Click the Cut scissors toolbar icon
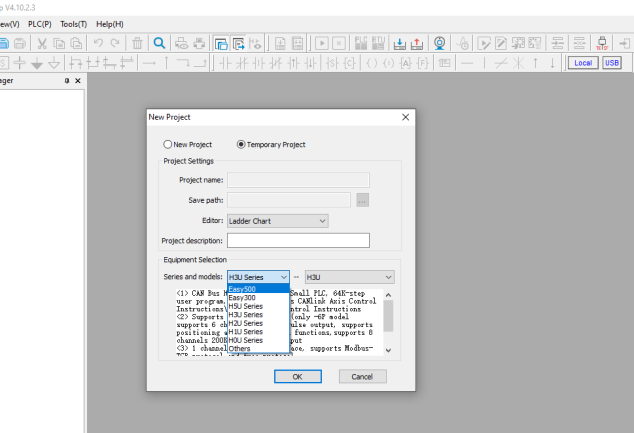 pyautogui.click(x=42, y=43)
